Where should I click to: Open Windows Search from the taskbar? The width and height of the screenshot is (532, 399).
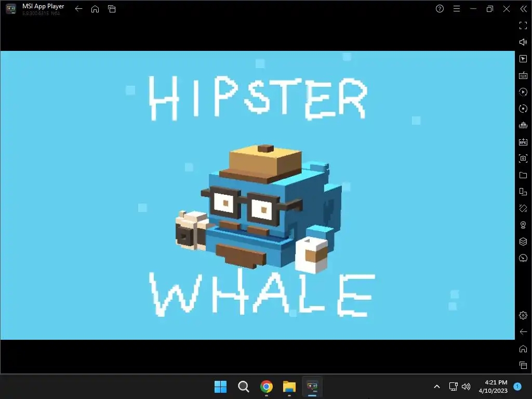243,387
